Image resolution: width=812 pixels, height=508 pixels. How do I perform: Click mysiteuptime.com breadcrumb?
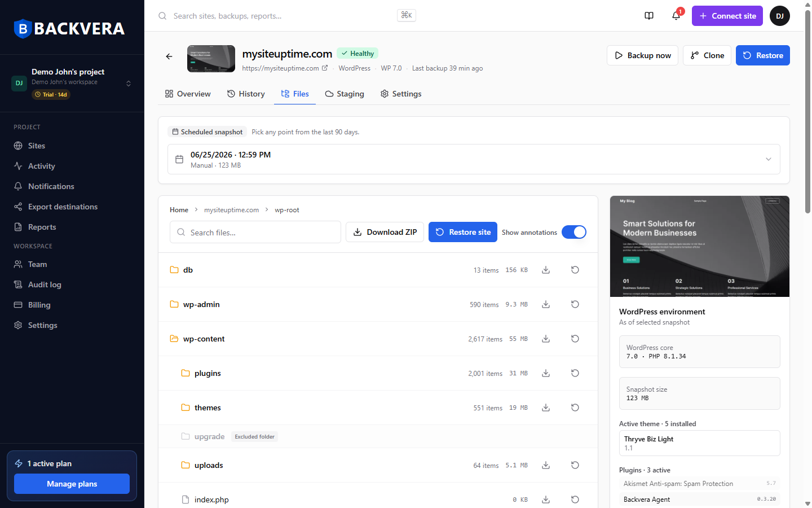231,210
